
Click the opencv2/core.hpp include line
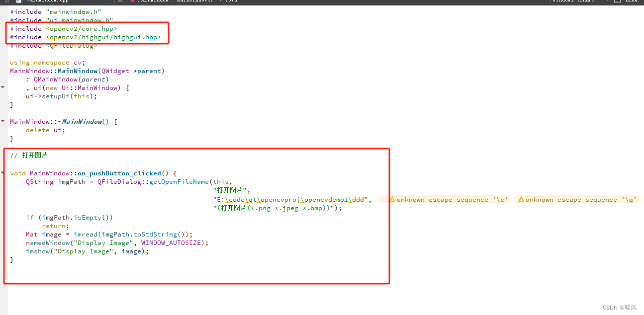coord(64,29)
